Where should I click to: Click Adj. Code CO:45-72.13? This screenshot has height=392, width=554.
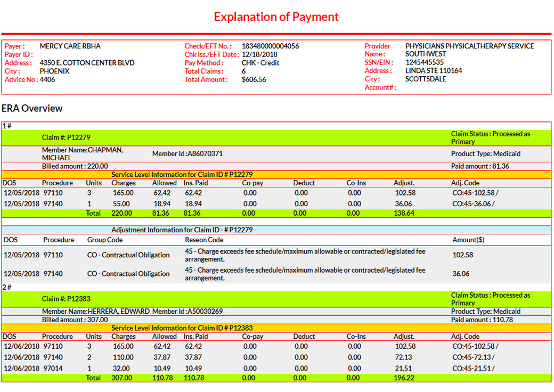coord(474,357)
